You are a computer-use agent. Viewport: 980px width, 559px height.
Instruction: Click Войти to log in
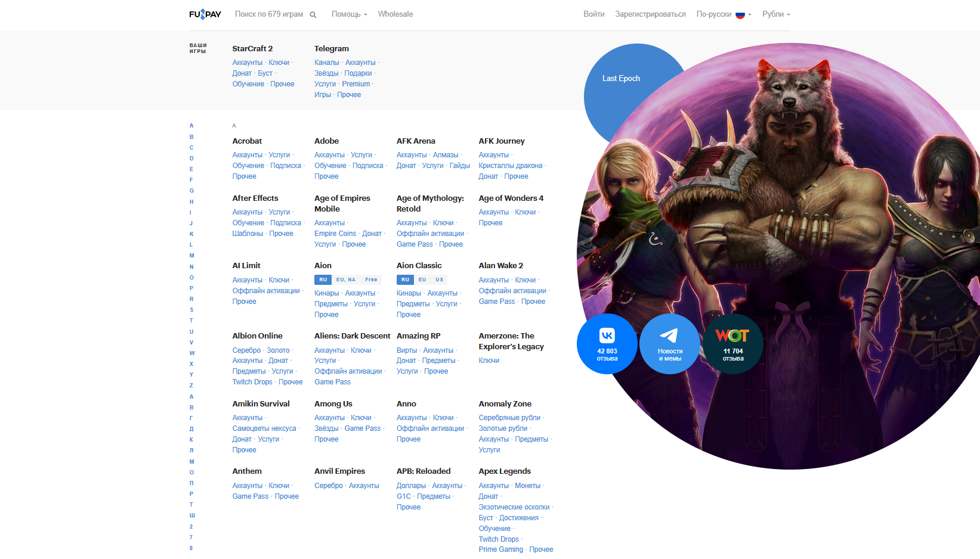pos(594,14)
